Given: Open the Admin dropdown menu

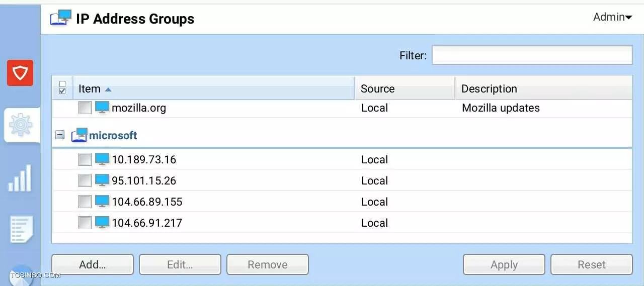Looking at the screenshot, I should (x=612, y=17).
